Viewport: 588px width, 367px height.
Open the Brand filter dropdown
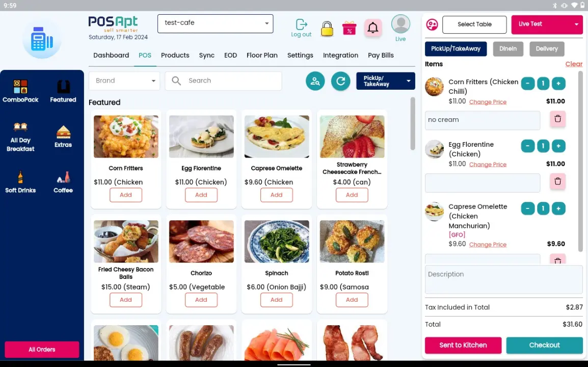(x=124, y=81)
